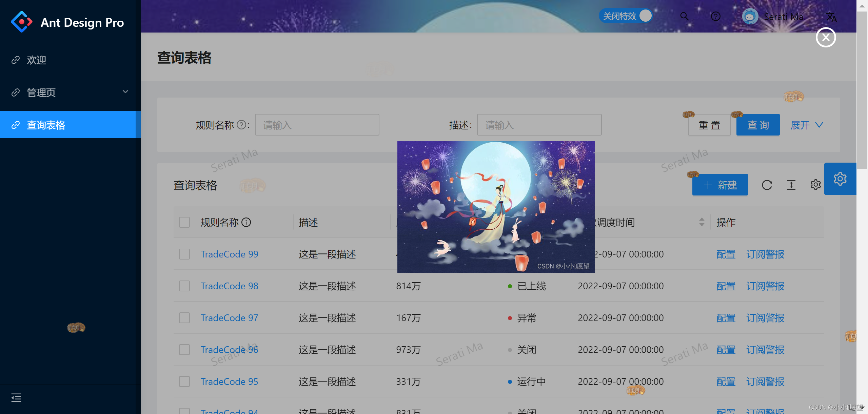Click the 新建 button

[x=720, y=185]
